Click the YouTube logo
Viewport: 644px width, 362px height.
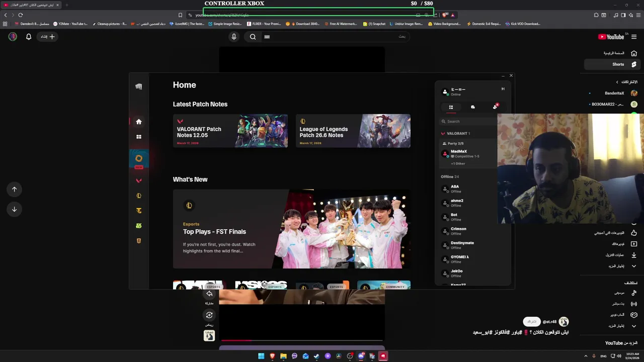coord(611,37)
